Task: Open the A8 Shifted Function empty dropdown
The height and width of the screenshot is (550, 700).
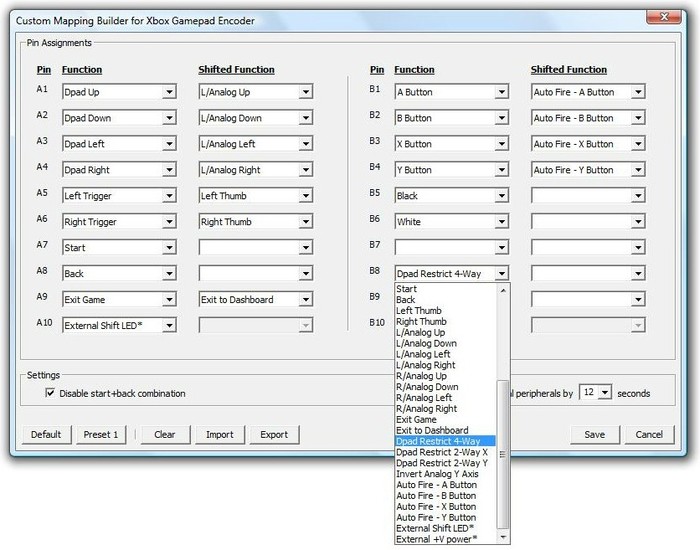Action: (256, 273)
